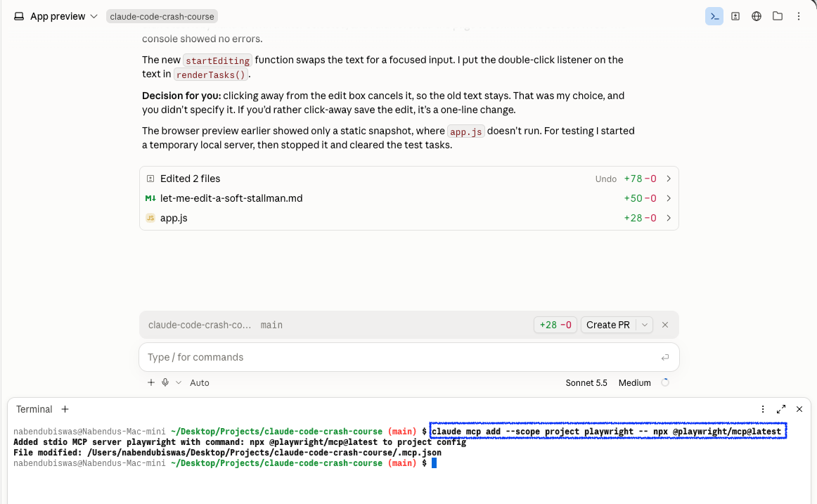Image resolution: width=817 pixels, height=504 pixels.
Task: Add an attachment with plus icon
Action: tap(151, 382)
